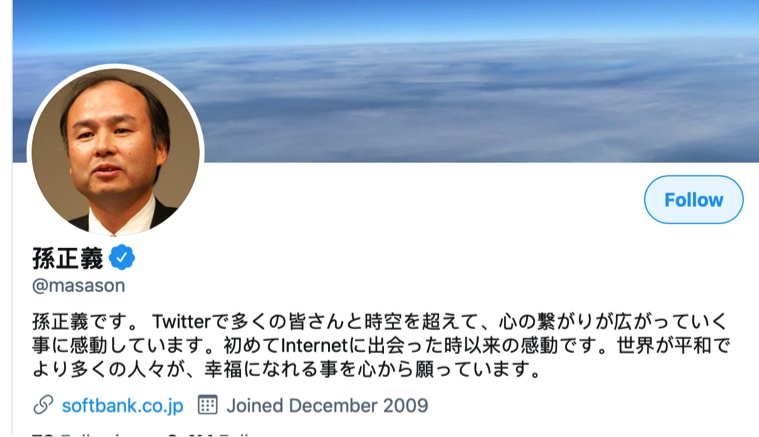Click the display name 孫正義
The height and width of the screenshot is (437, 759).
[x=68, y=258]
